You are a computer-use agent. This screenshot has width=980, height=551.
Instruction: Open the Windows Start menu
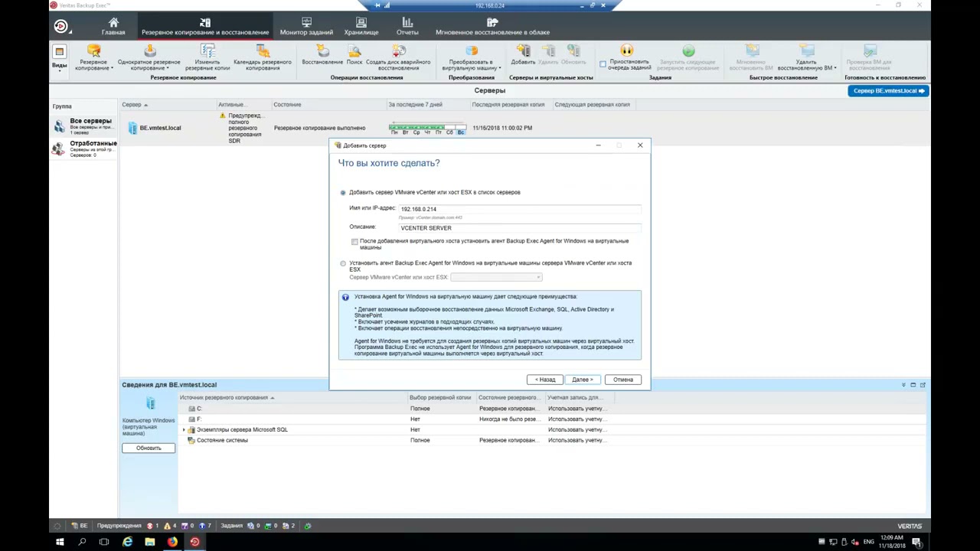[60, 542]
